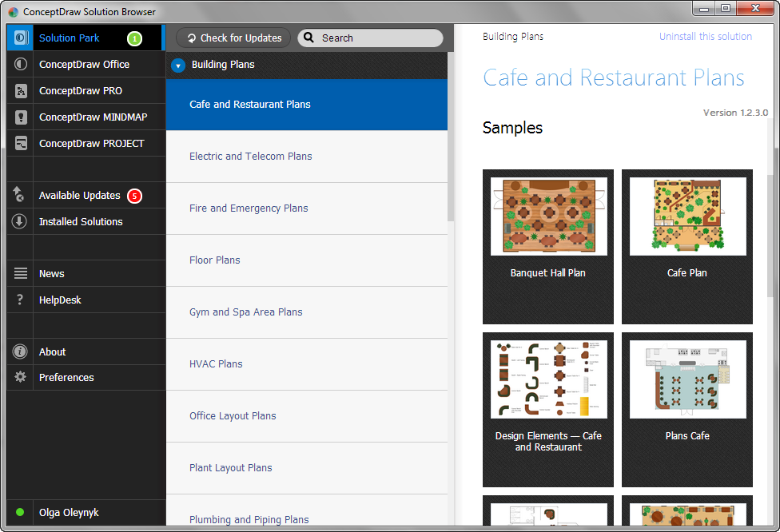View Installed Solutions
Image resolution: width=780 pixels, height=532 pixels.
click(x=86, y=222)
